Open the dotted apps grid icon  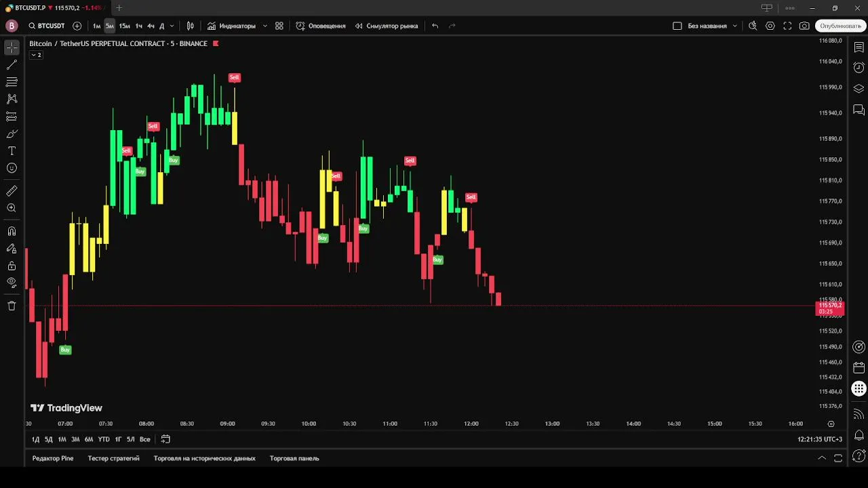click(x=859, y=389)
